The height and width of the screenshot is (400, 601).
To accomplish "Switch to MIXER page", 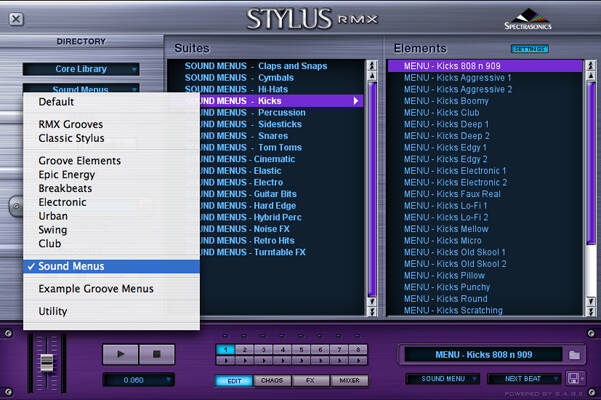I will [349, 380].
